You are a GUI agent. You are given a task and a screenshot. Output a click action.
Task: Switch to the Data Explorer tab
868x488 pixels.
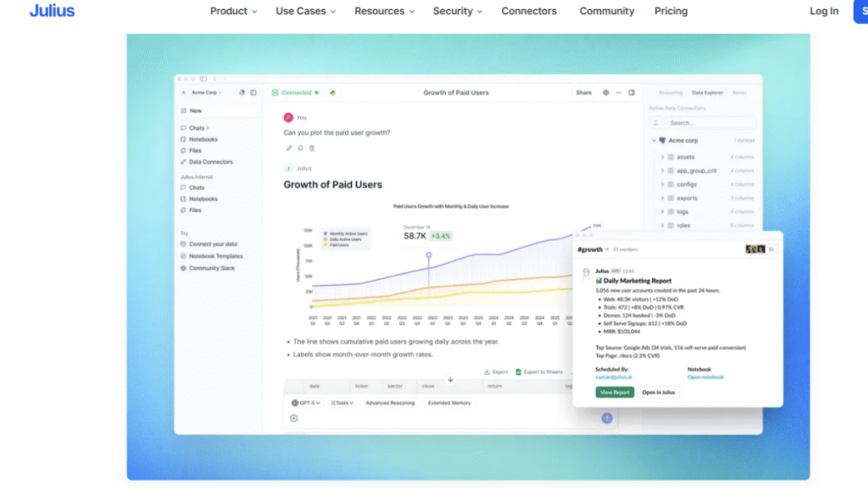708,92
